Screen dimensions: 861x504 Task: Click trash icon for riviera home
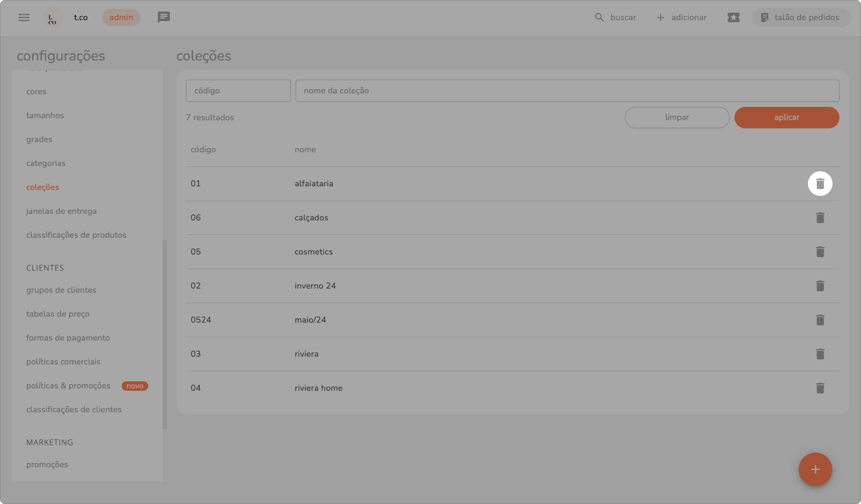click(820, 388)
